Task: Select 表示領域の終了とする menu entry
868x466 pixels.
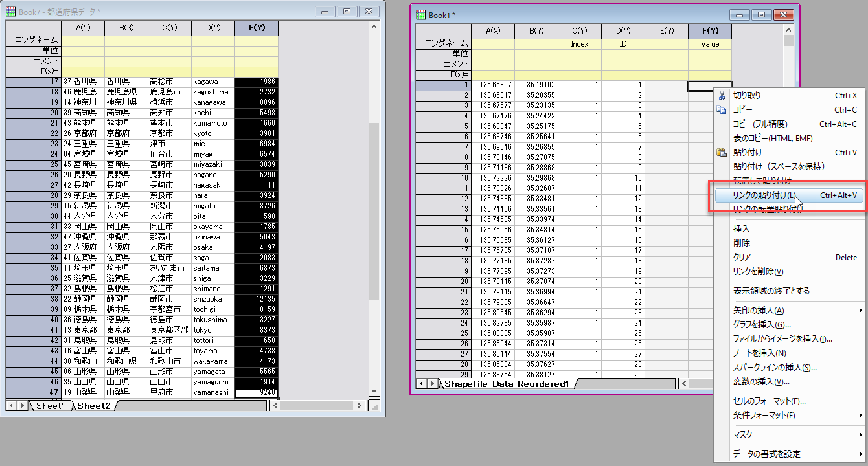Action: (x=789, y=291)
